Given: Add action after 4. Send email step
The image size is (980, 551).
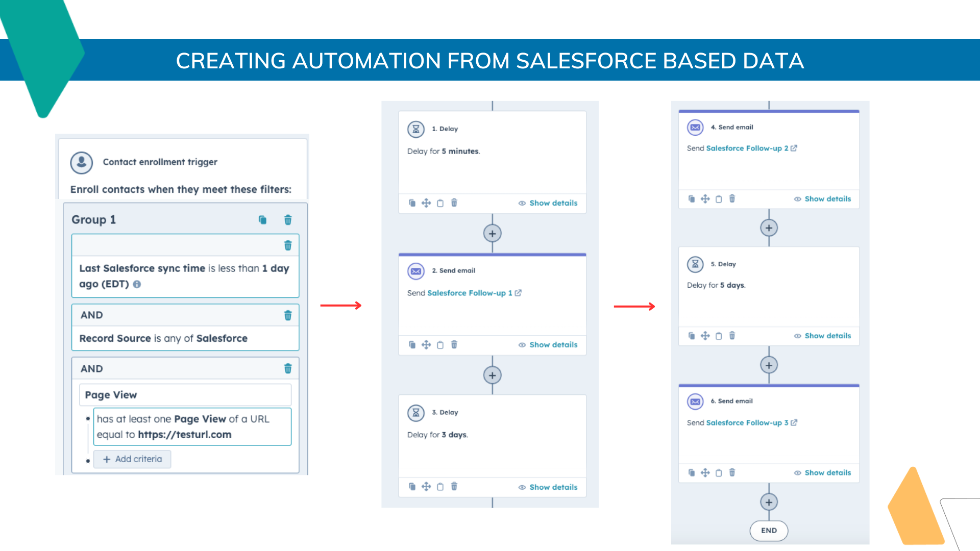Looking at the screenshot, I should 769,228.
